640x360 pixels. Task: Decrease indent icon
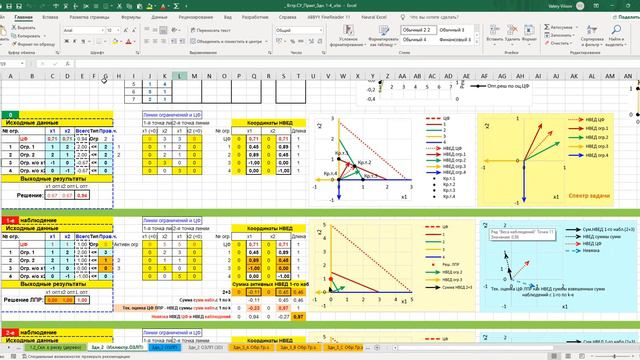pos(173,41)
